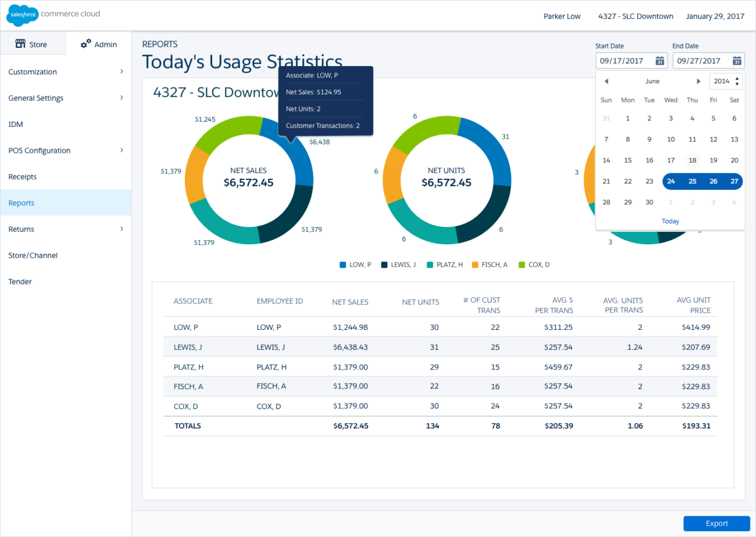
Task: Open the Start Date calendar icon
Action: 660,60
